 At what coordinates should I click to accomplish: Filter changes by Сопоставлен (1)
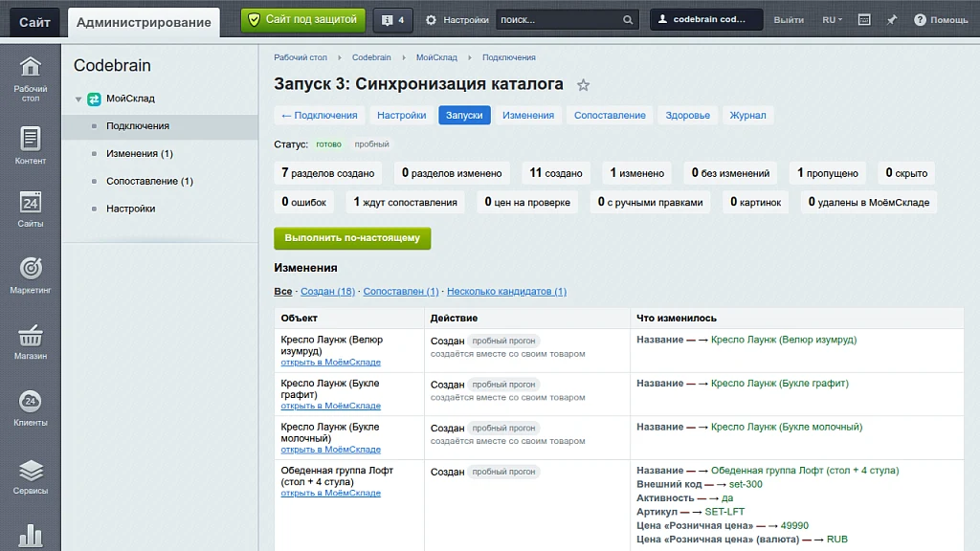(x=401, y=291)
